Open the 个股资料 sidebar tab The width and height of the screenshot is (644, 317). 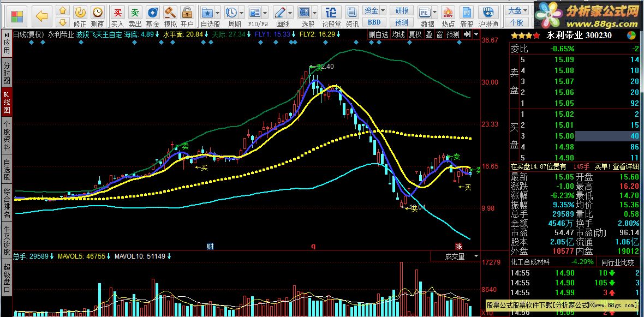(x=7, y=135)
